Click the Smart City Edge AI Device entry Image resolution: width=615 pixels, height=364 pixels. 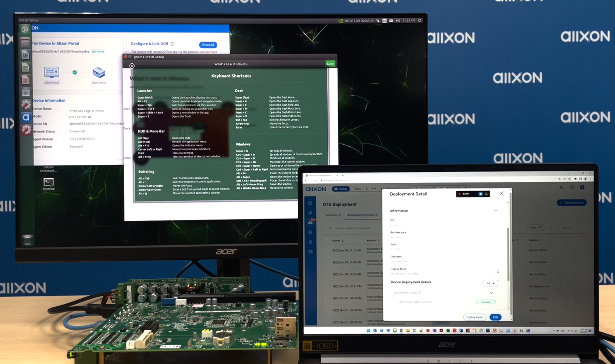click(x=415, y=302)
